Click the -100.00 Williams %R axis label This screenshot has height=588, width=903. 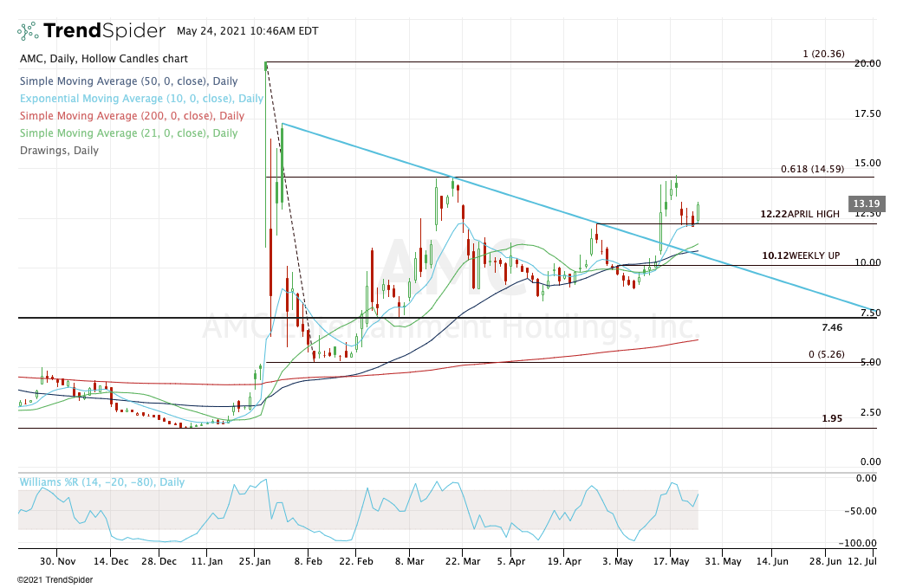858,543
